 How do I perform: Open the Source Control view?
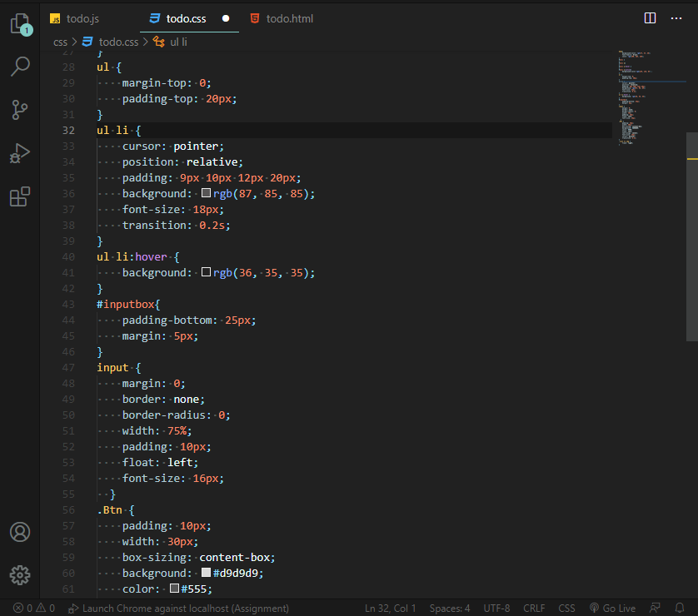pyautogui.click(x=20, y=110)
